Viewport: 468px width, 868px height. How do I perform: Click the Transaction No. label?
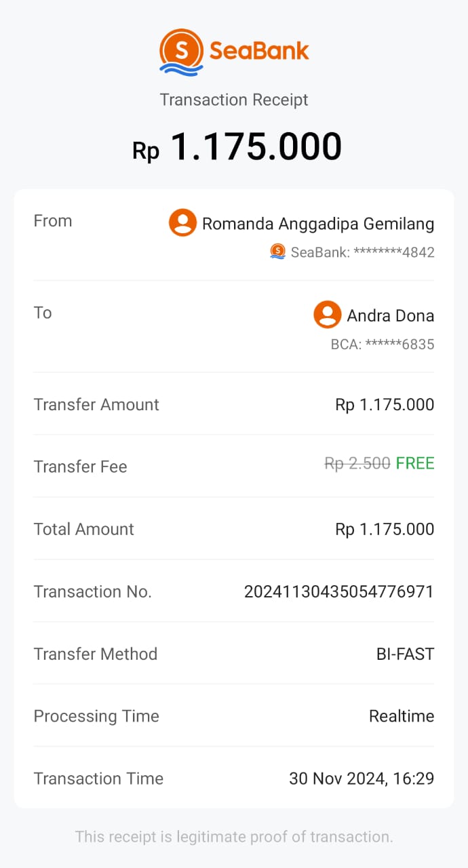[93, 592]
